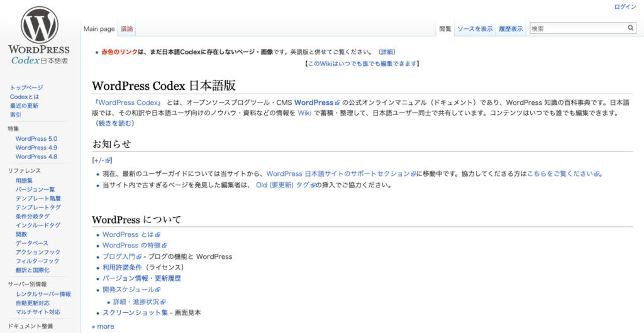Go to トップページ in the sidebar
Screen dimensions: 644x333
pos(26,88)
